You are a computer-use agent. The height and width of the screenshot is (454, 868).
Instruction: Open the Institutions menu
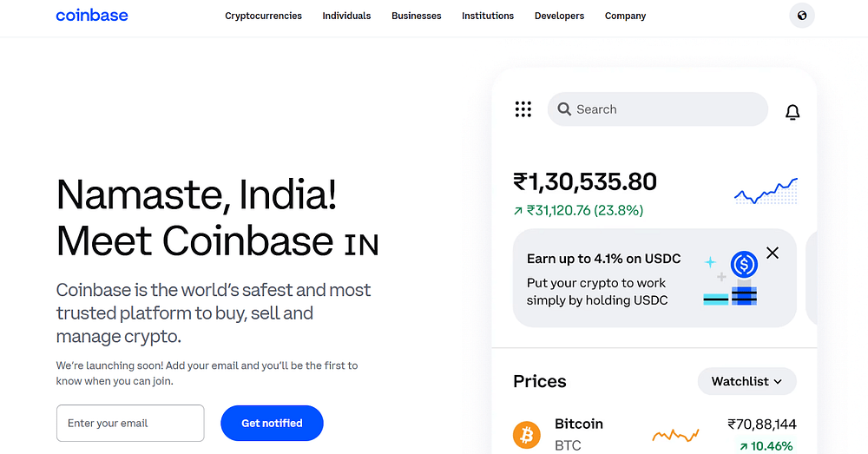pos(488,16)
